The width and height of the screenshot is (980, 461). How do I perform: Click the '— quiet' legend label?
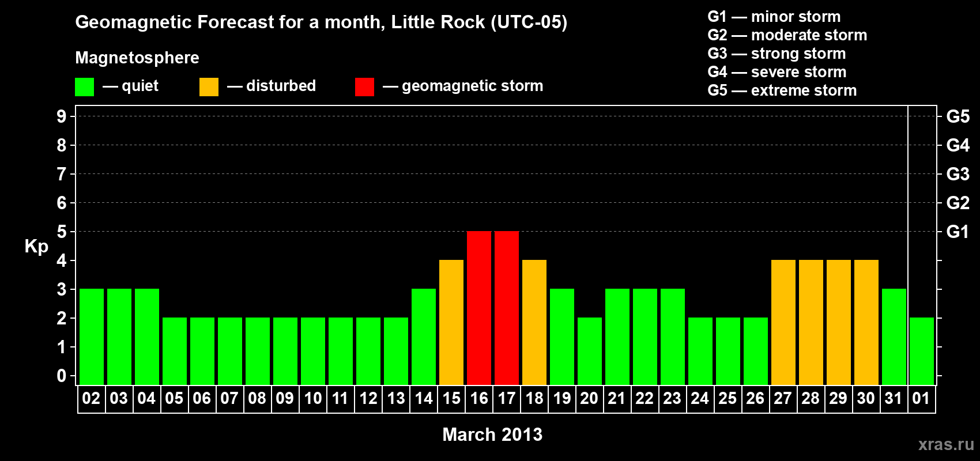(x=130, y=86)
